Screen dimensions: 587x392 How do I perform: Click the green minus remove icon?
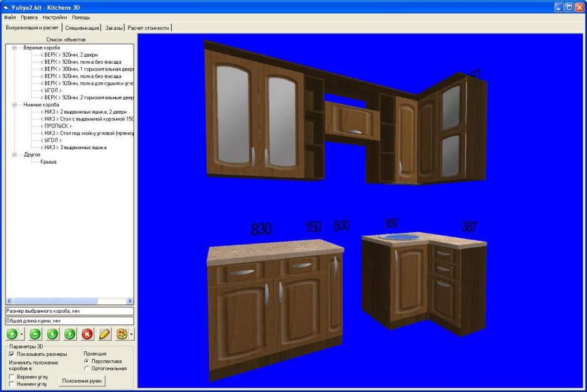coord(35,334)
